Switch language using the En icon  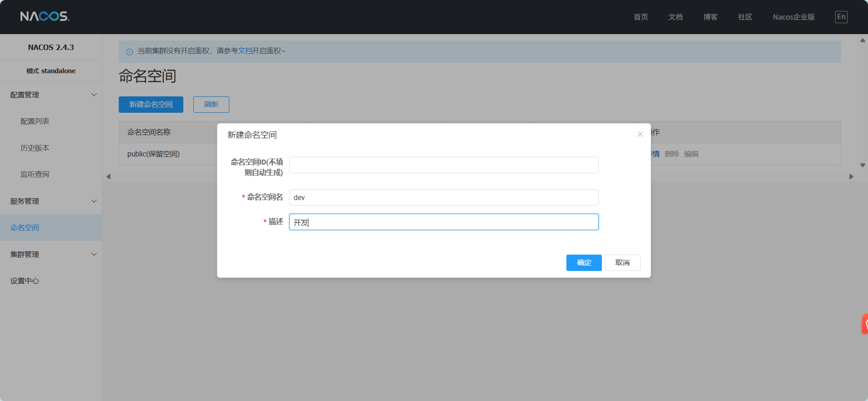click(x=841, y=17)
